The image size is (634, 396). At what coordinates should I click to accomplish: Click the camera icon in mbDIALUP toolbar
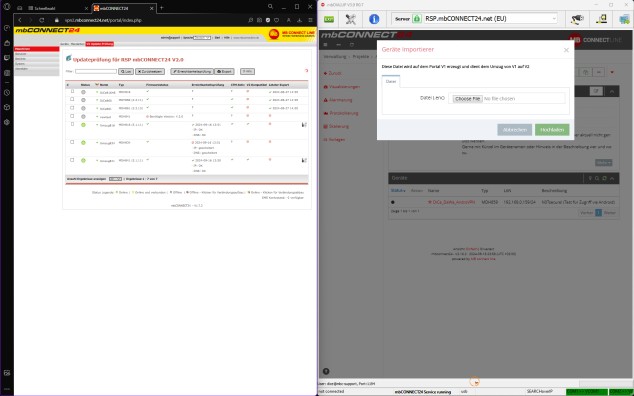[x=577, y=19]
